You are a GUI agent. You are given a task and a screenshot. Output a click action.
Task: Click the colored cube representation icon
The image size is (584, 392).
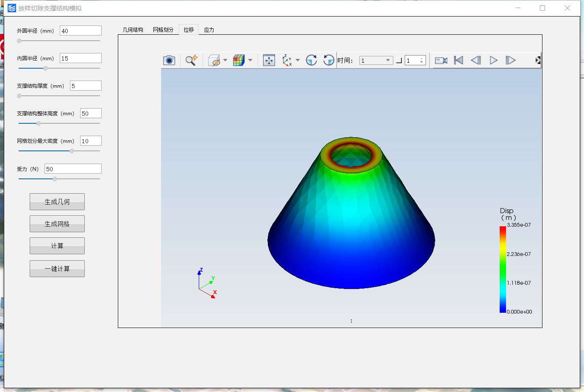coord(239,60)
